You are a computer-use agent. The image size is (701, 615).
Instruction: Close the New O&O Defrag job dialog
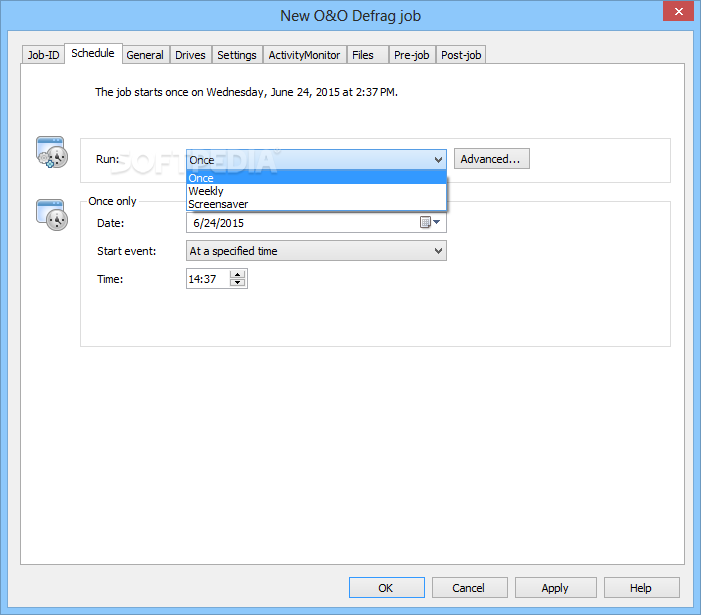[x=678, y=11]
